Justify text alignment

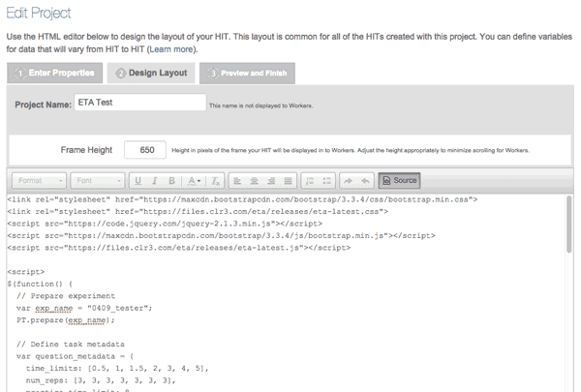tap(288, 181)
